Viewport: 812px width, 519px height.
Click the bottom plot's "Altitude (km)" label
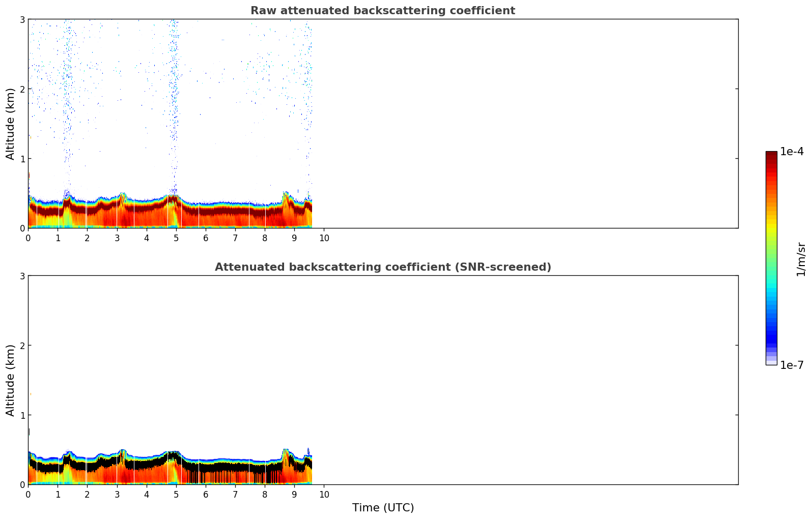11,380
